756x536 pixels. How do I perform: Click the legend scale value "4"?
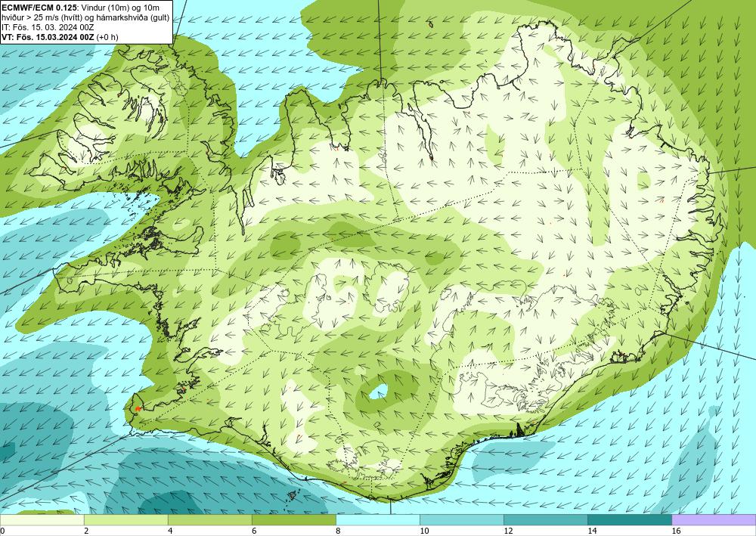point(169,531)
